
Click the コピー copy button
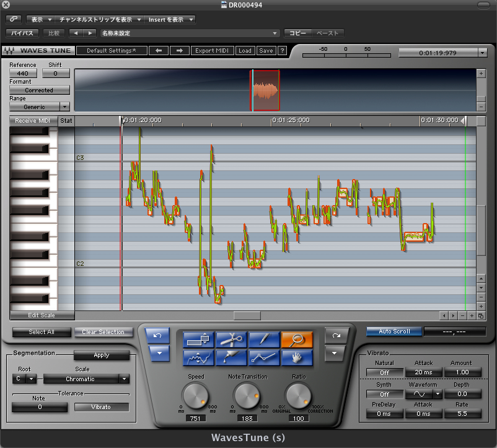(297, 33)
